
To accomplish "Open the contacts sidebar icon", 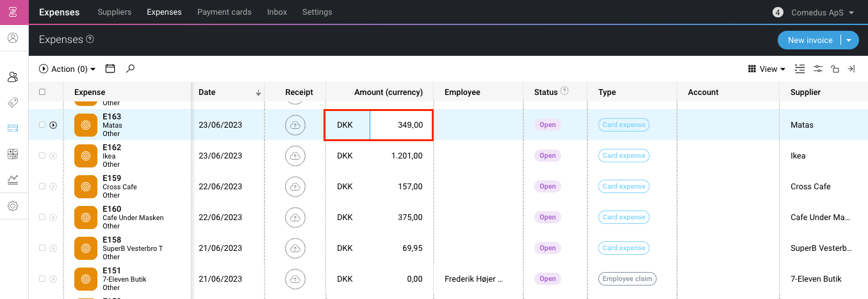I will 13,77.
